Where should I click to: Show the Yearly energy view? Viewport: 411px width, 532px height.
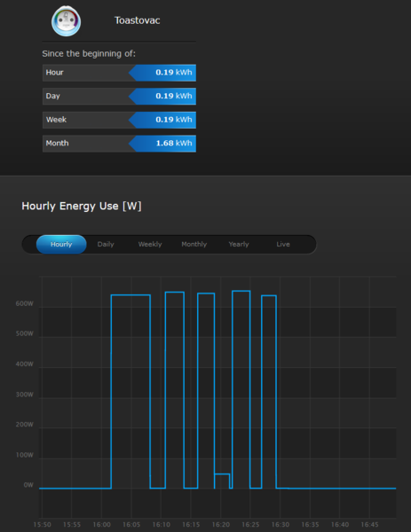pos(239,245)
